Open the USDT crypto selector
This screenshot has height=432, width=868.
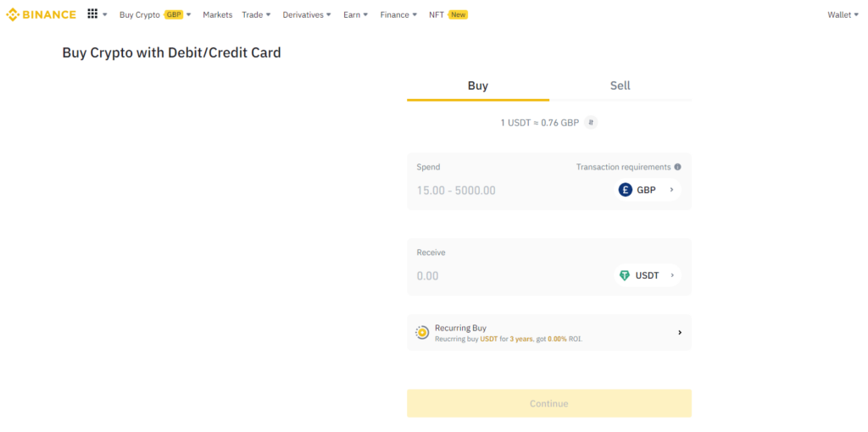tap(648, 275)
